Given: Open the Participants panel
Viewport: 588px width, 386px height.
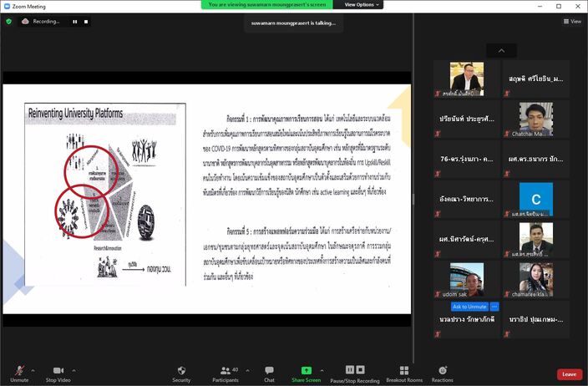Looking at the screenshot, I should pyautogui.click(x=226, y=374).
